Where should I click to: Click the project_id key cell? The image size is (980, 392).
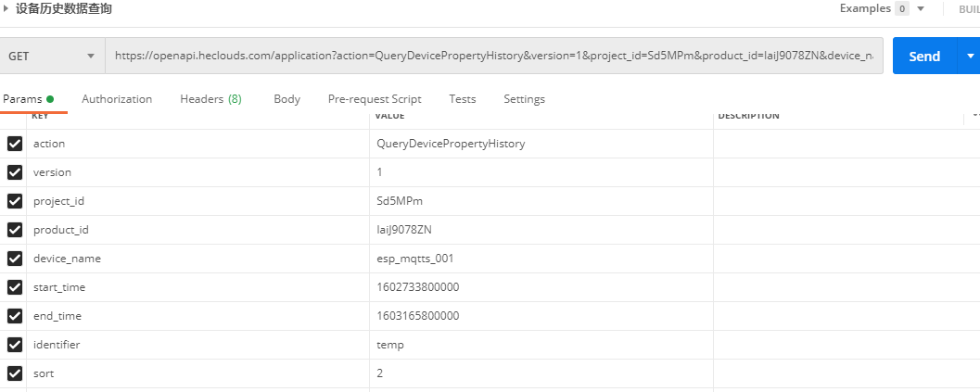coord(59,201)
